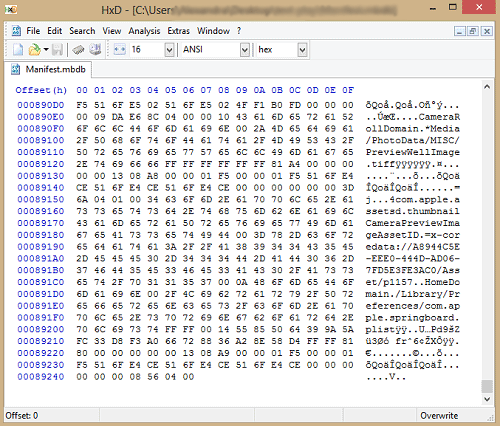Open the Edit menu
The image size is (500, 426).
[x=54, y=31]
